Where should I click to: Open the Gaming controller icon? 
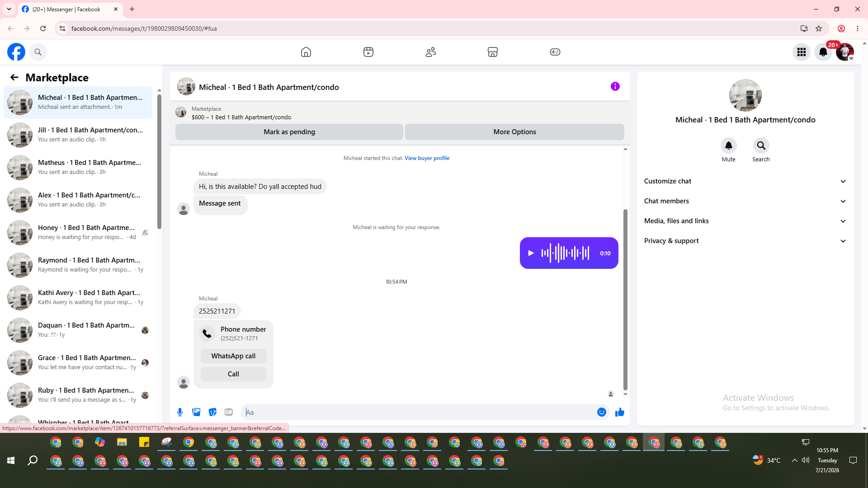pyautogui.click(x=555, y=52)
